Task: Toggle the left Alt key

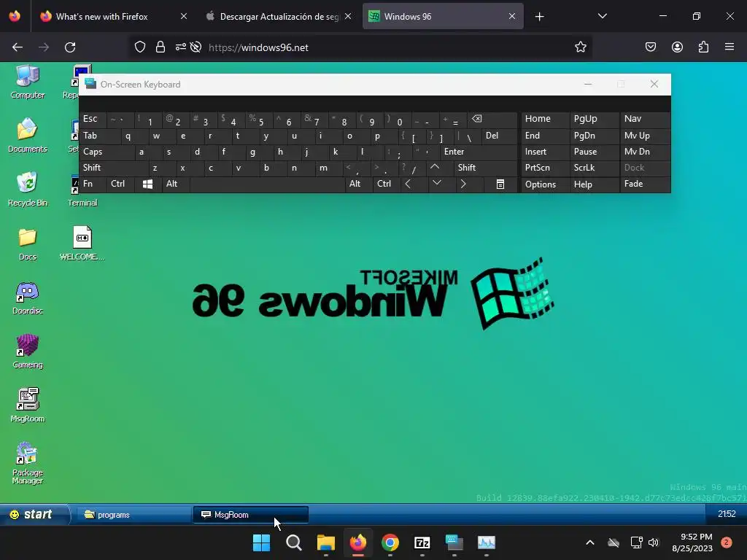Action: 176,184
